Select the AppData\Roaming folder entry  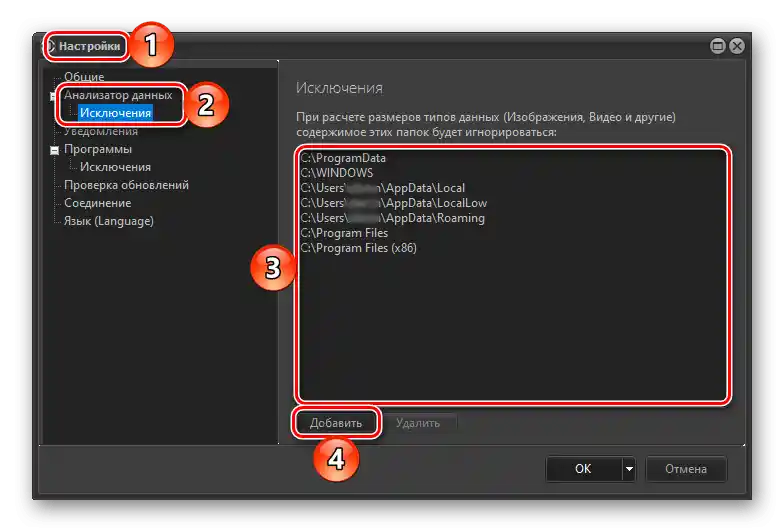click(392, 218)
